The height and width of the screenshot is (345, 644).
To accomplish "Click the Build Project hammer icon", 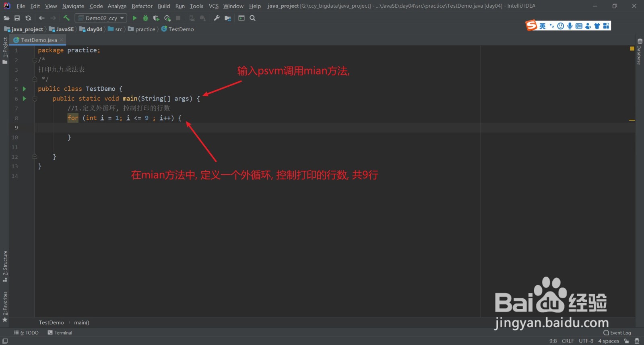I will click(x=66, y=18).
